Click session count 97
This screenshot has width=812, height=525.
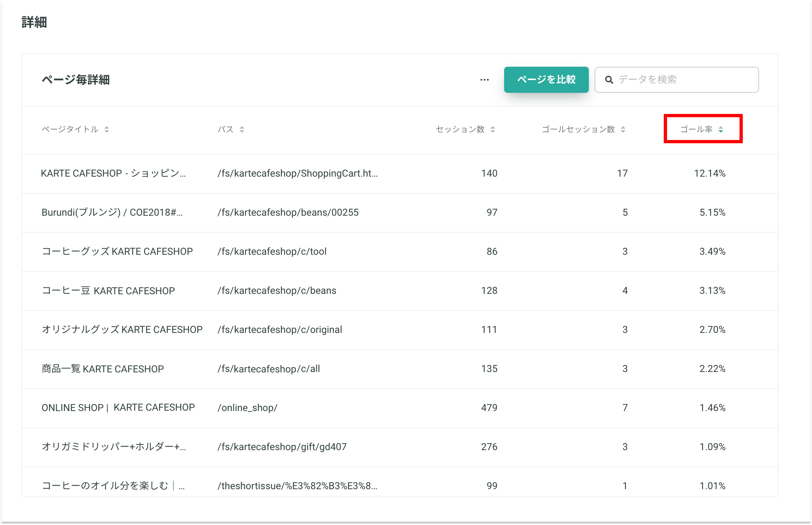492,212
